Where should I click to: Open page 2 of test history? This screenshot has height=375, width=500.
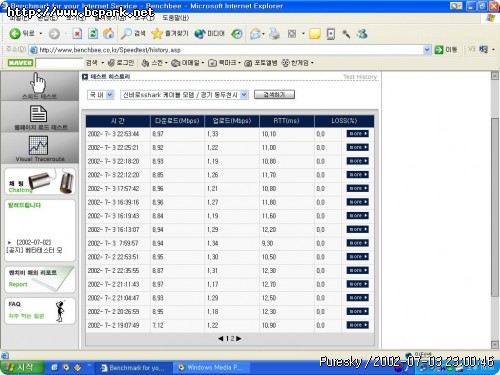point(232,339)
